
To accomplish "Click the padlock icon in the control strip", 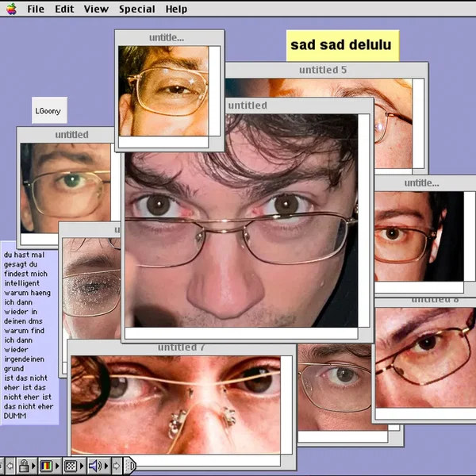I will (x=24, y=466).
